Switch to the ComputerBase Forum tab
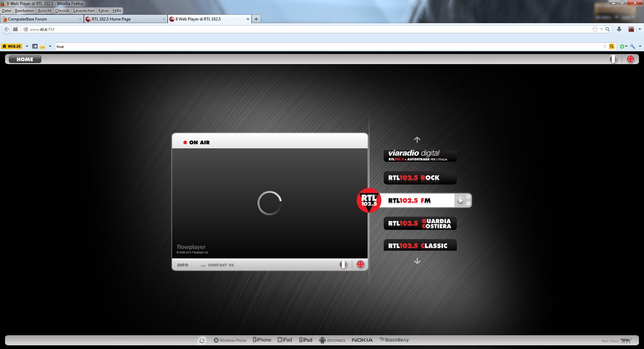This screenshot has width=644, height=349. point(42,19)
